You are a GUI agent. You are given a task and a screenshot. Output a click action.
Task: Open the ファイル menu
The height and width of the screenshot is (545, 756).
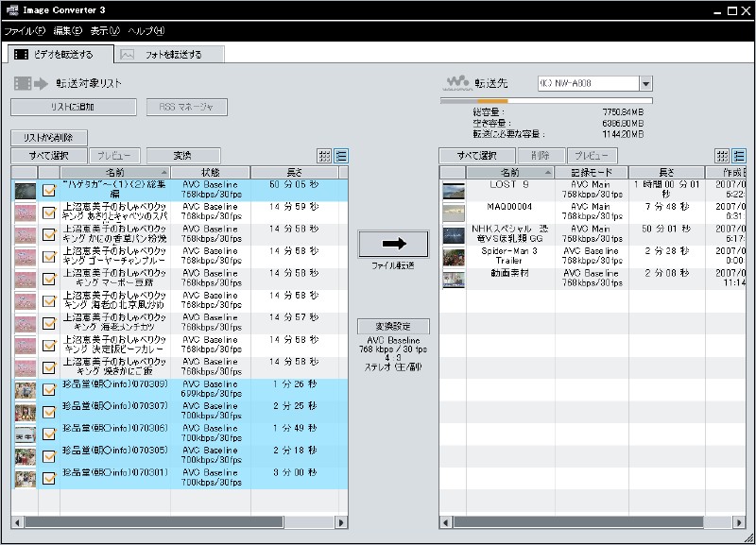coord(24,31)
